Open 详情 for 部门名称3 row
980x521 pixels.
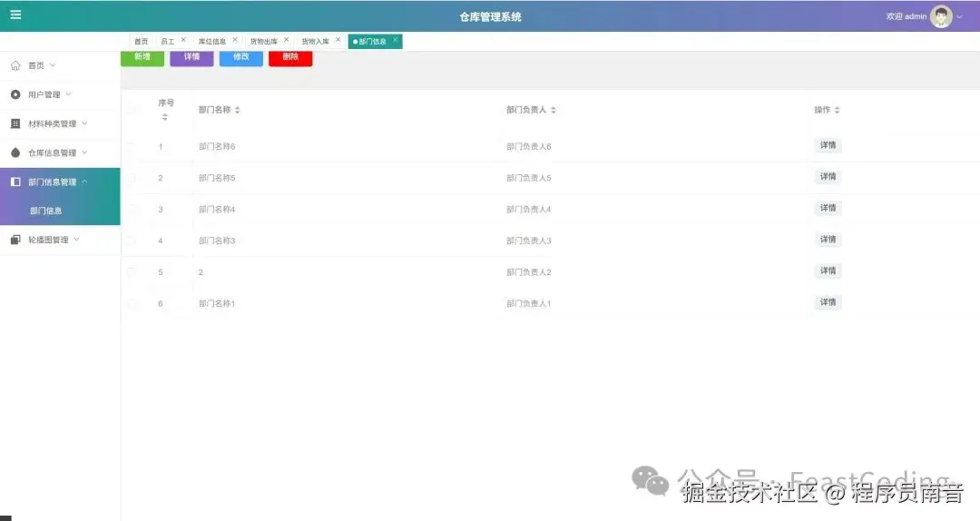[828, 240]
